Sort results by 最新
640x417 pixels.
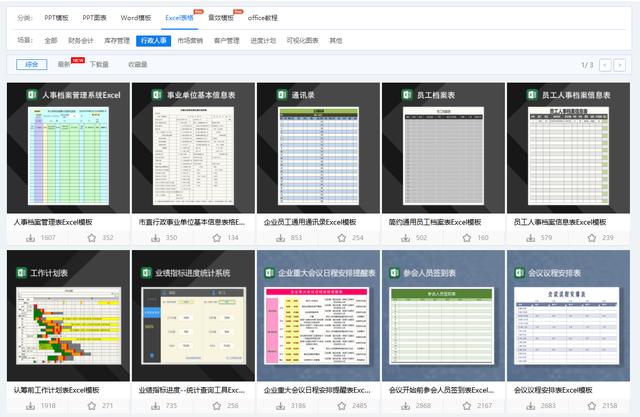coord(64,64)
